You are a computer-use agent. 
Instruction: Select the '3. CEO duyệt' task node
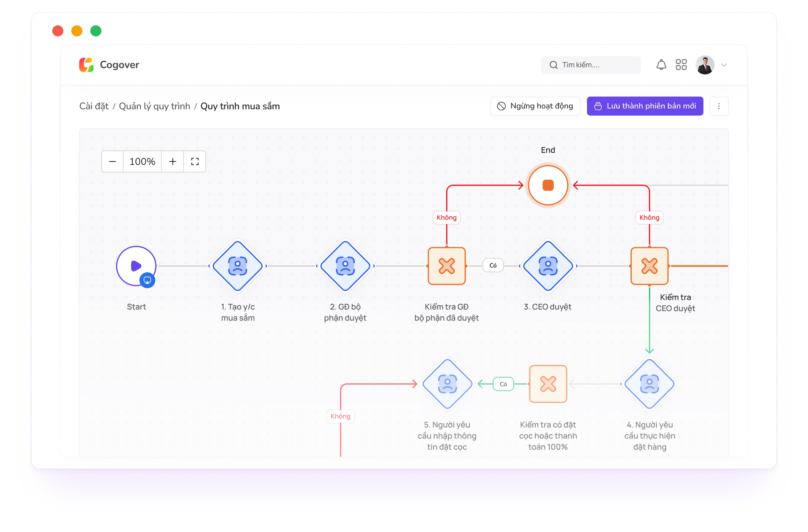[548, 266]
